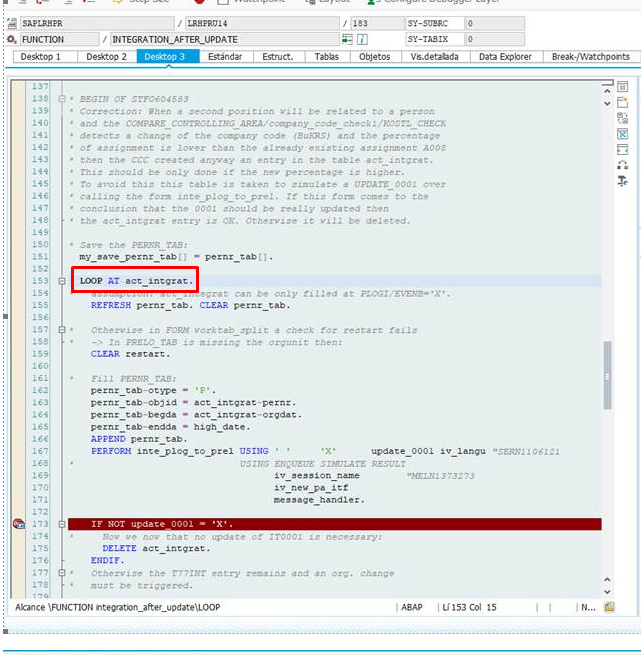The height and width of the screenshot is (658, 641).
Task: Open the Break-/Watchpoints tab
Action: [x=591, y=57]
